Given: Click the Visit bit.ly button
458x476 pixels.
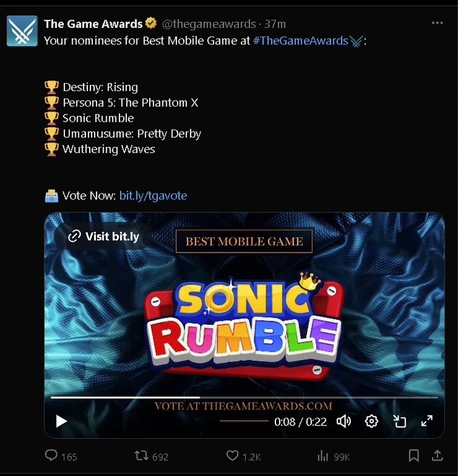Looking at the screenshot, I should [103, 236].
